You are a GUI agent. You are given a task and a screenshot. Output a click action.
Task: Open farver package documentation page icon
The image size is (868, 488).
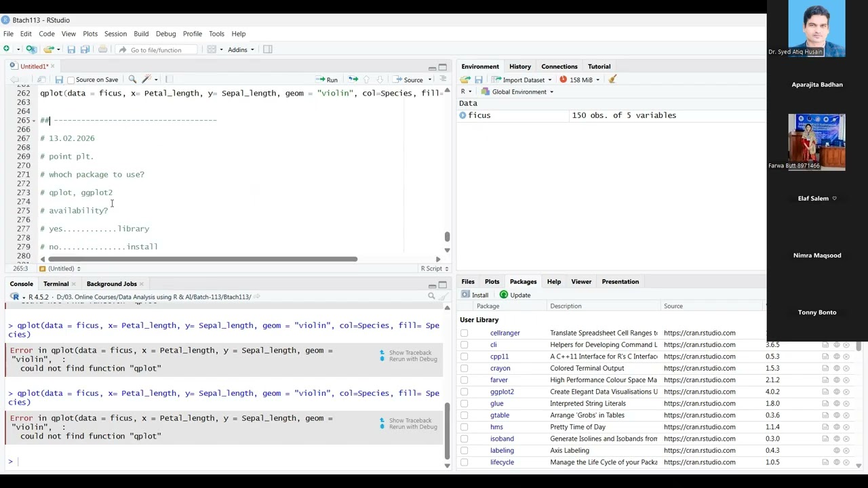click(825, 380)
